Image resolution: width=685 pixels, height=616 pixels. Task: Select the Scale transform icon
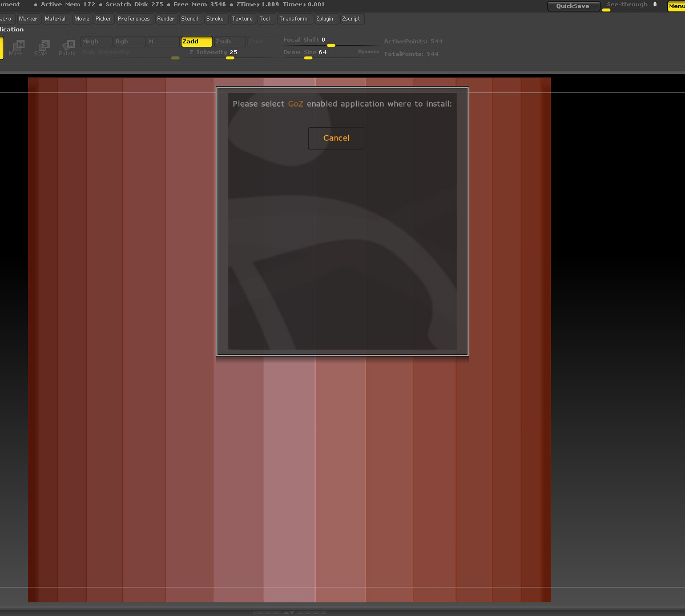click(41, 47)
